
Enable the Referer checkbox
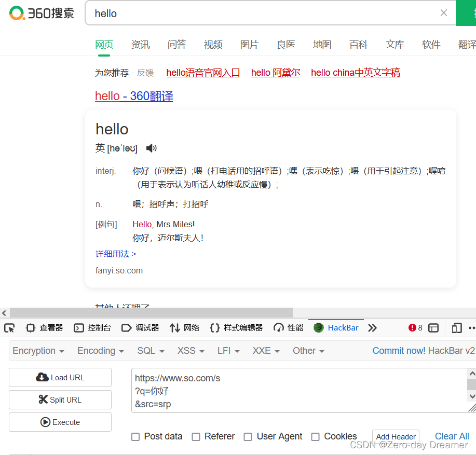(196, 437)
